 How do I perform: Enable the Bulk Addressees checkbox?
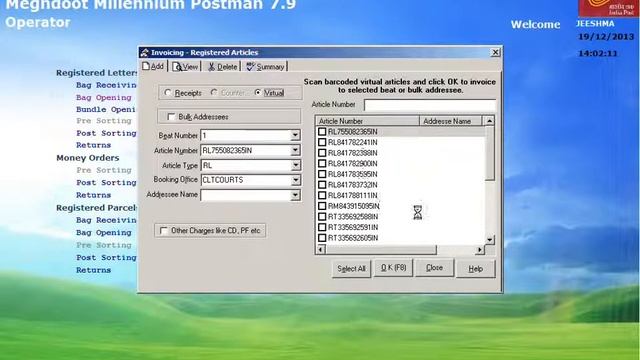tap(171, 117)
